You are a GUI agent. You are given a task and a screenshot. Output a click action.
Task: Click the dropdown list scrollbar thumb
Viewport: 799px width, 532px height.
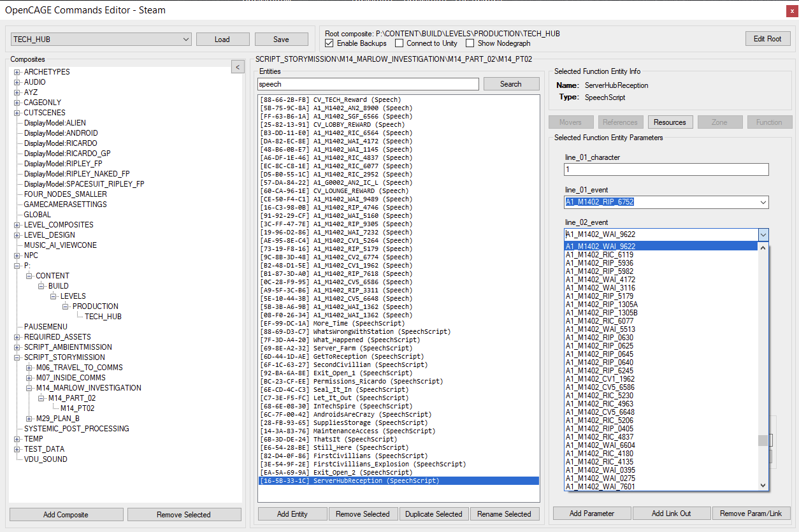point(763,440)
